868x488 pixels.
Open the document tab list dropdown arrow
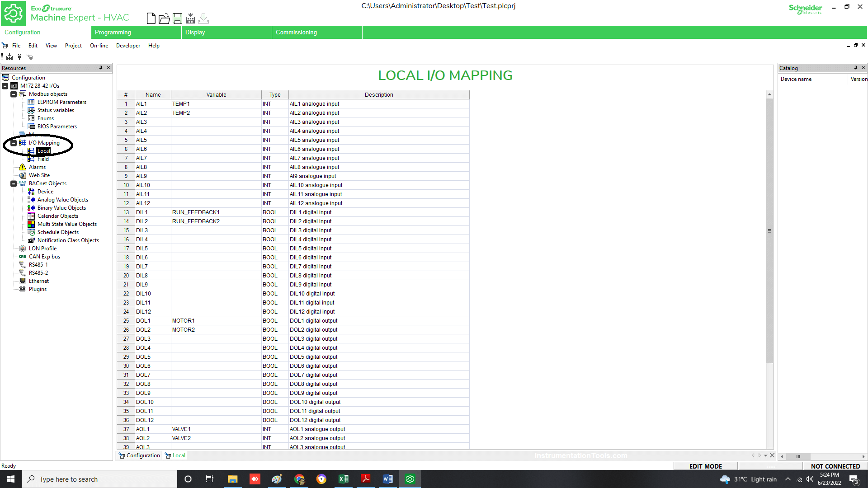pos(766,455)
